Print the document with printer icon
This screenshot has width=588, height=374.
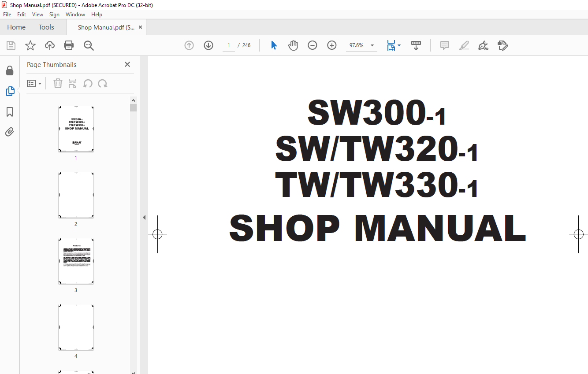point(69,45)
